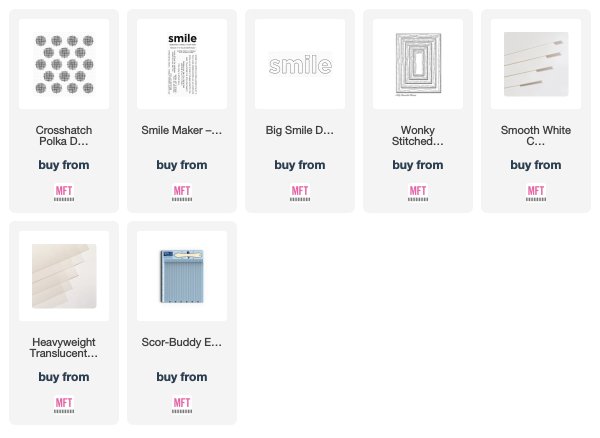Image resolution: width=600 pixels, height=438 pixels.
Task: Click MFT logo under Smile Maker
Action: (x=182, y=193)
